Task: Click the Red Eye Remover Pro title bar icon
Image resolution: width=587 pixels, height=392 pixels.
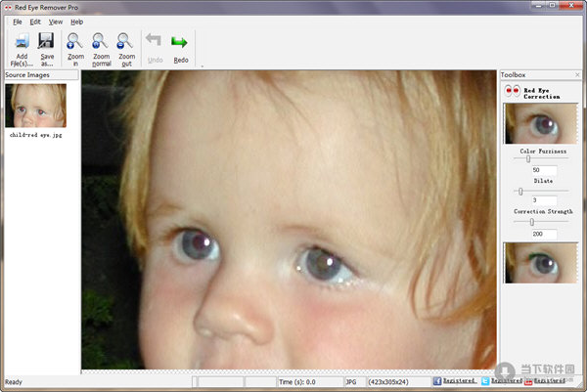Action: (x=8, y=8)
